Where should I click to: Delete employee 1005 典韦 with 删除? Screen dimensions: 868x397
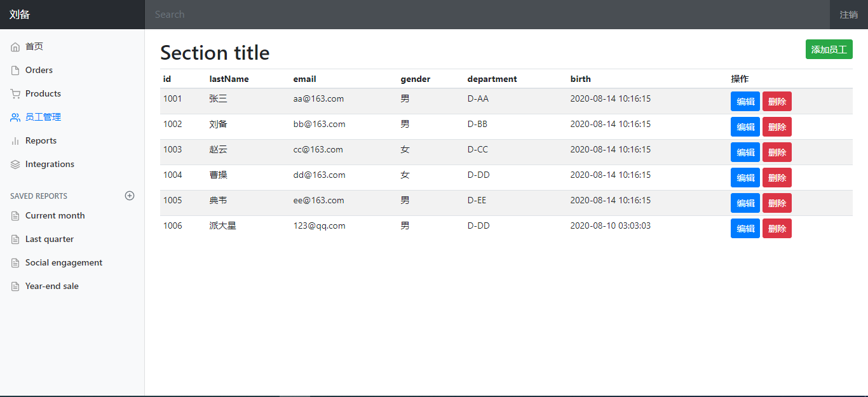[777, 203]
